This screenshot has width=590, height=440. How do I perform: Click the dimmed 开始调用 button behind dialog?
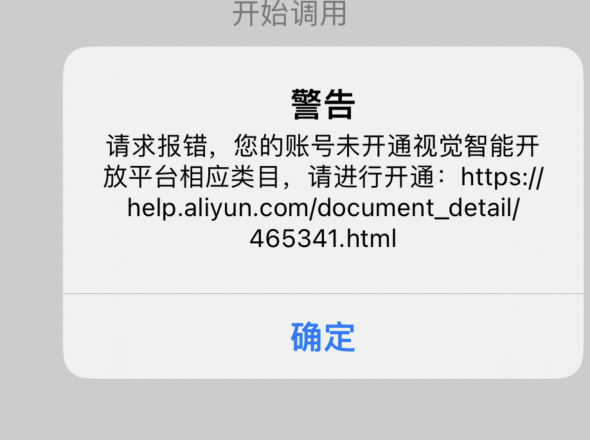tap(289, 14)
